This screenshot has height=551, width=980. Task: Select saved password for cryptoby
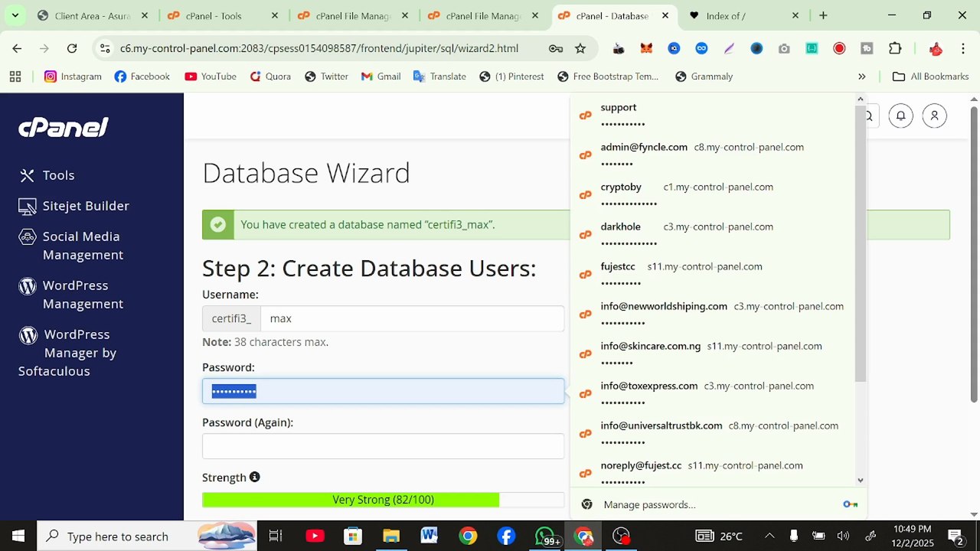coord(714,194)
